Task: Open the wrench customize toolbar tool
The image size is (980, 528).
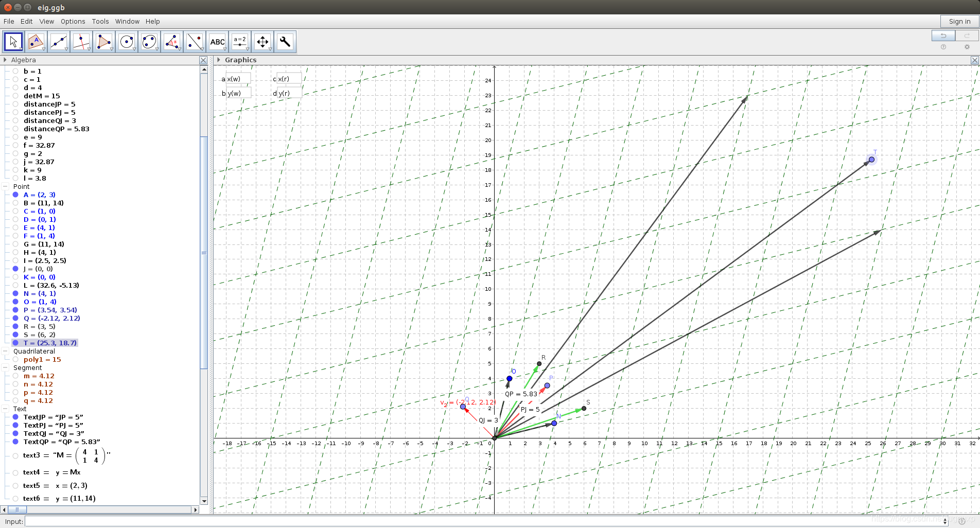Action: pos(285,42)
